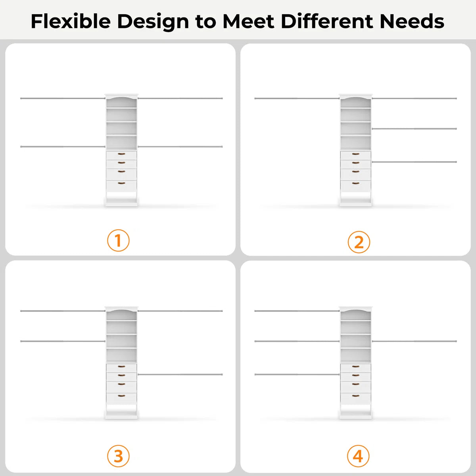Image resolution: width=476 pixels, height=476 pixels.
Task: Click the top-left hanging rod in panel 1
Action: tap(63, 98)
